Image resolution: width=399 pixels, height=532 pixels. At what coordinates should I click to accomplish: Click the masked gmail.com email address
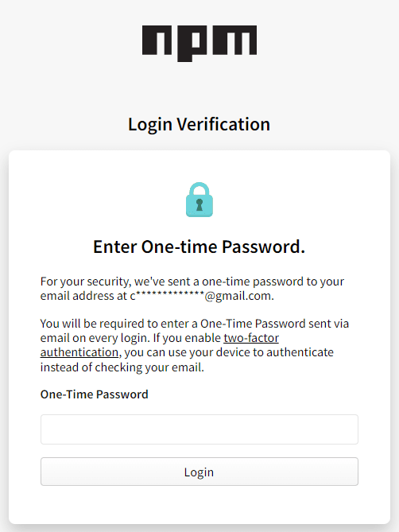202,296
